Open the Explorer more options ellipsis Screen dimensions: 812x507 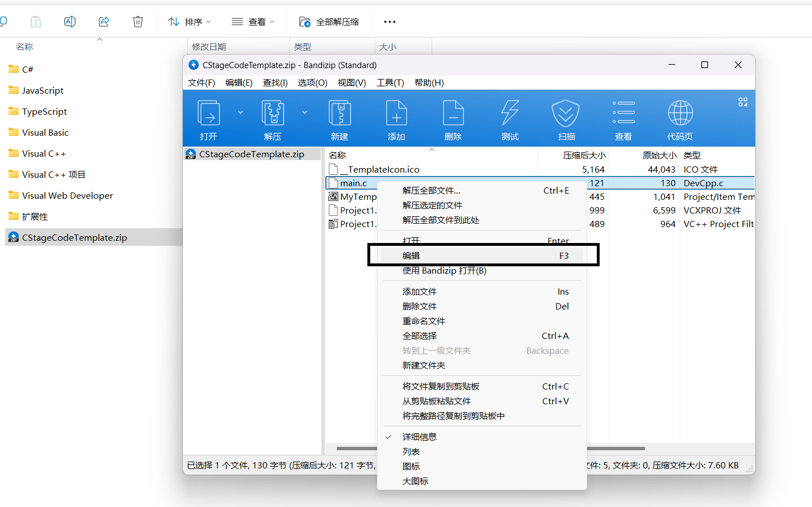click(390, 22)
